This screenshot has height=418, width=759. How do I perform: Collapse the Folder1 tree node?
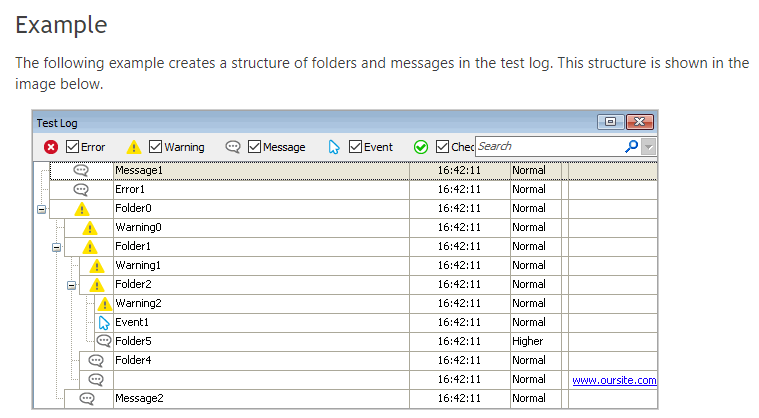pyautogui.click(x=56, y=247)
